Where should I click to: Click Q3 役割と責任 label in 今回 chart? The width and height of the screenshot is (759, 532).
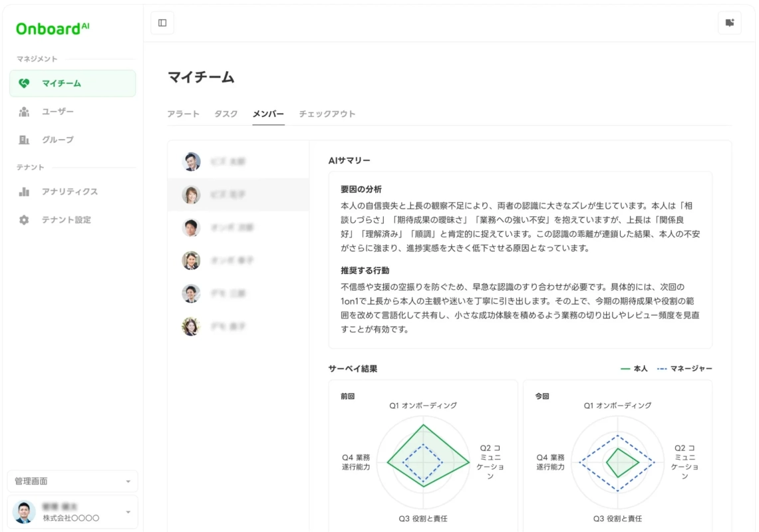(618, 519)
